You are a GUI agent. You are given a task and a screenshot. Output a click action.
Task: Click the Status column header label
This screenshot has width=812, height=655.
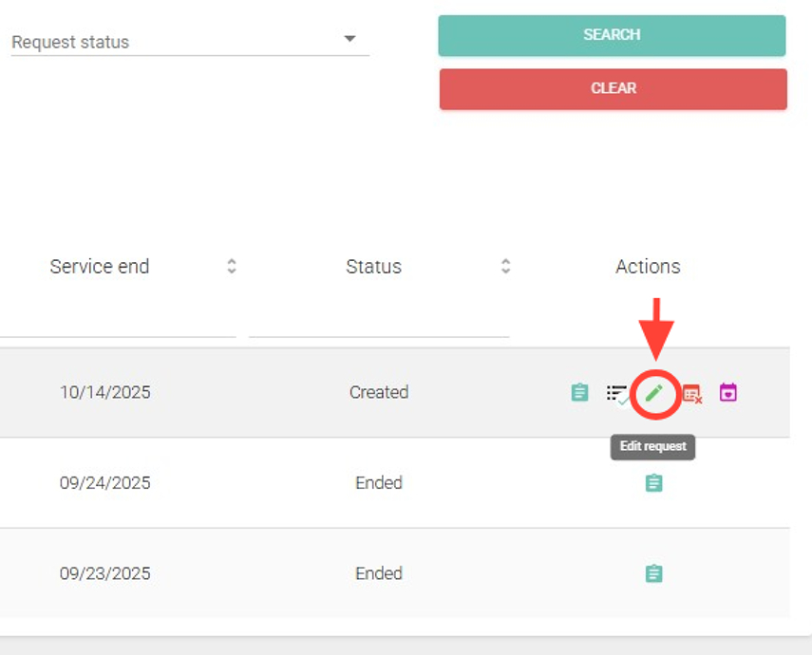(x=373, y=267)
